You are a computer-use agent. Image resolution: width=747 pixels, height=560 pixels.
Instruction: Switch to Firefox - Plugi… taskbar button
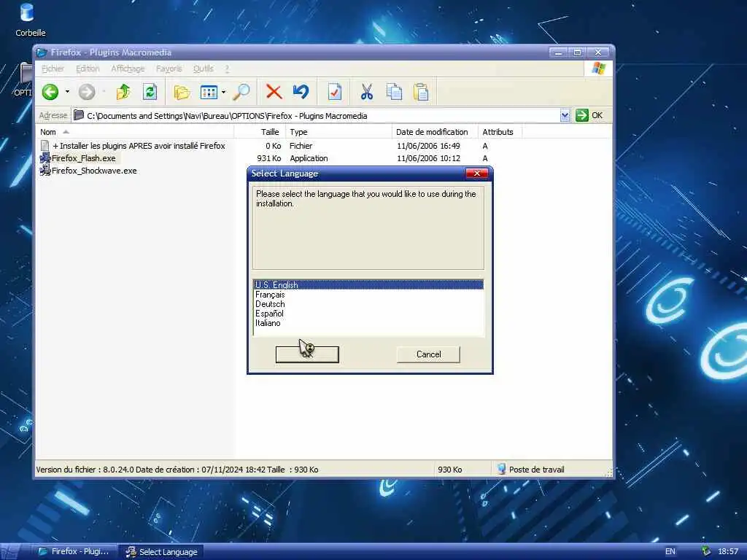[74, 551]
